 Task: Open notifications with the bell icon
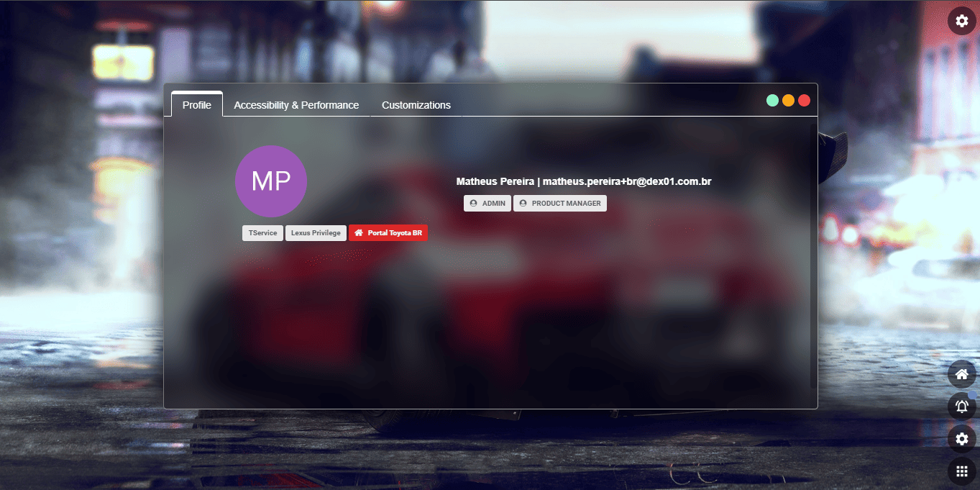click(961, 407)
